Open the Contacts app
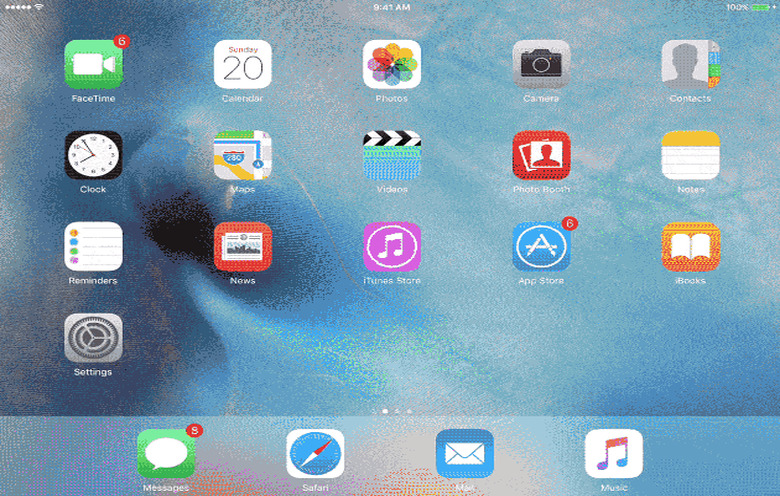 coord(690,64)
